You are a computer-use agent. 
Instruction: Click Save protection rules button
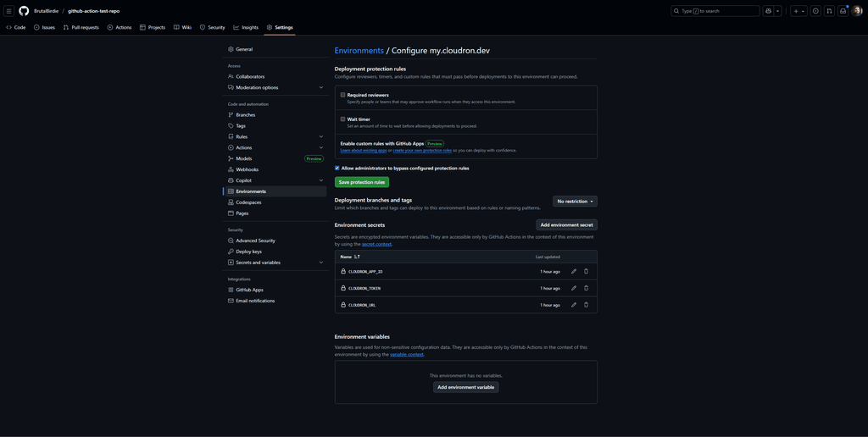[x=361, y=182]
